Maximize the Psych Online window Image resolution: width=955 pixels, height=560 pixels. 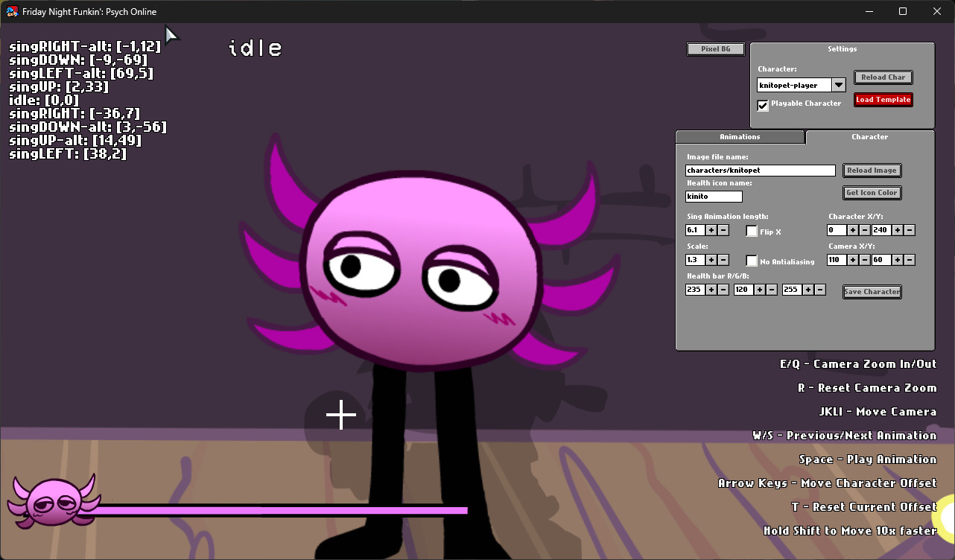pos(903,11)
